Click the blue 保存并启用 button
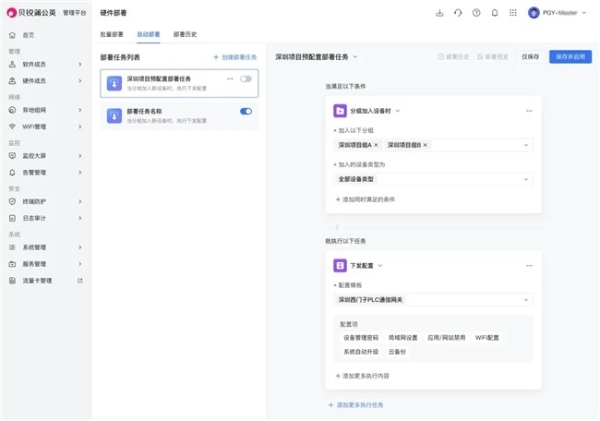 (571, 57)
